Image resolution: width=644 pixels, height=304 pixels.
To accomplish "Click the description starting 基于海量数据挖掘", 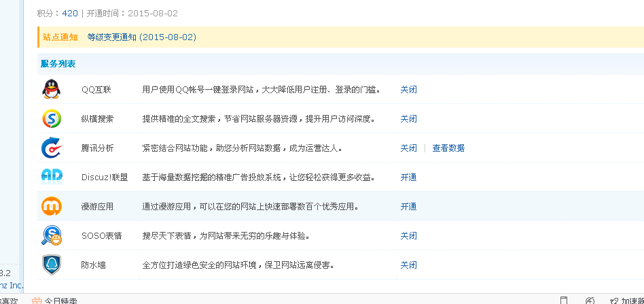I will [x=259, y=178].
